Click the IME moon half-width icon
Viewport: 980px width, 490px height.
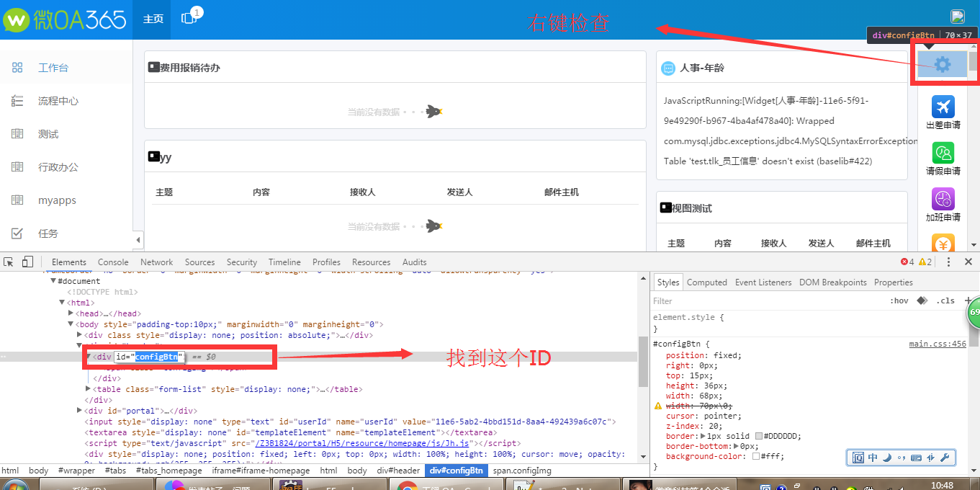[887, 458]
